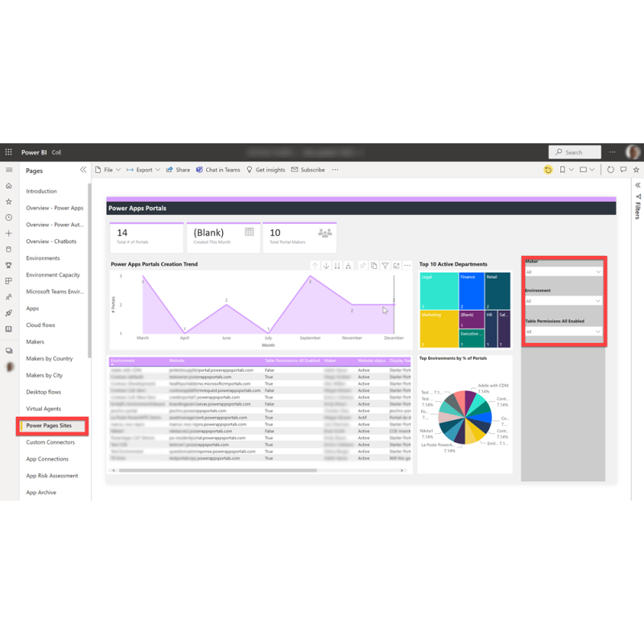Viewport: 644px width, 644px height.
Task: Open Goals trophy icon in left rail
Action: click(9, 266)
